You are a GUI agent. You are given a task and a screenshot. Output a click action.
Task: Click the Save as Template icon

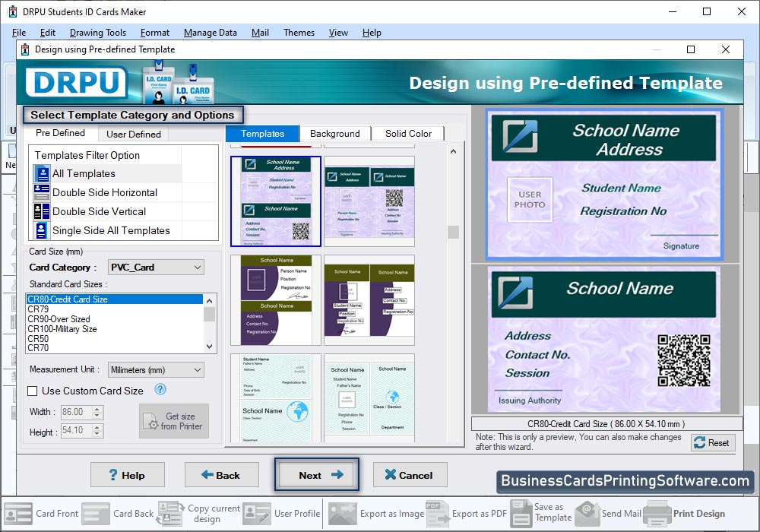click(x=521, y=514)
